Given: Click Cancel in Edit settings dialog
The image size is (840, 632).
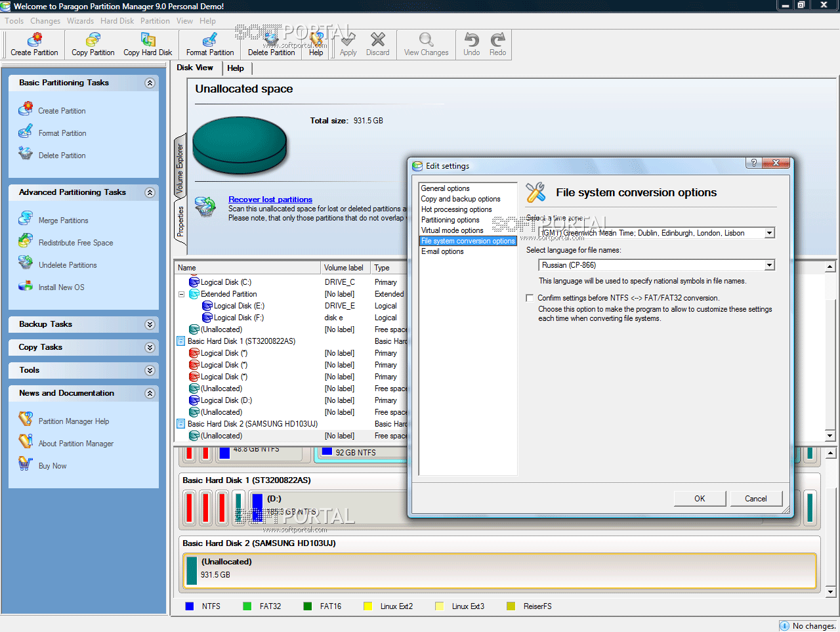Looking at the screenshot, I should [x=755, y=499].
